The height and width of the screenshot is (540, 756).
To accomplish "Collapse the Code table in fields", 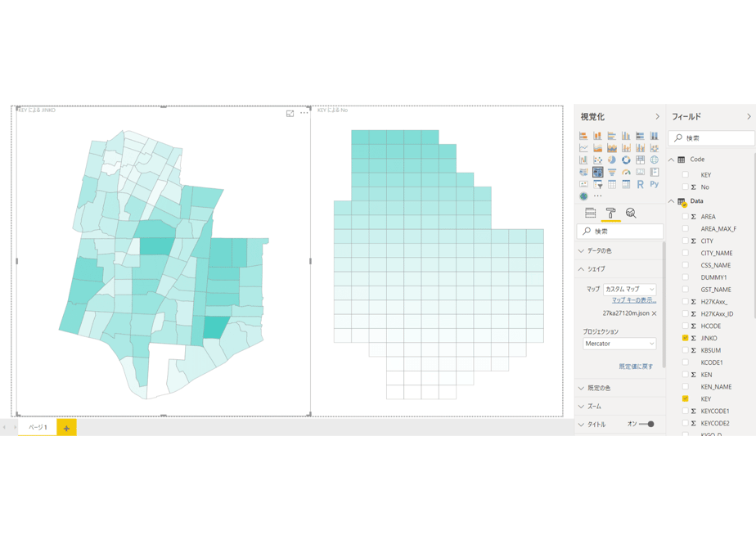I will pos(671,160).
